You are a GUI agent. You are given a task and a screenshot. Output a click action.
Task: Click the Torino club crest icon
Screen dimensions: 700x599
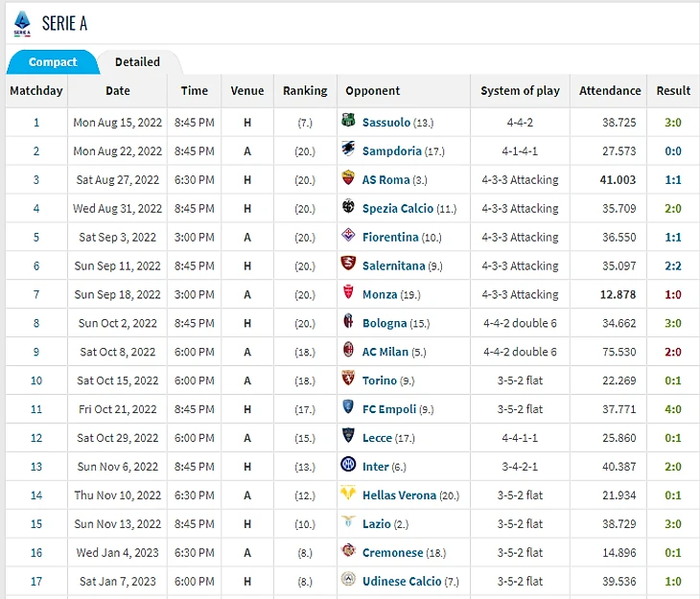coord(348,380)
